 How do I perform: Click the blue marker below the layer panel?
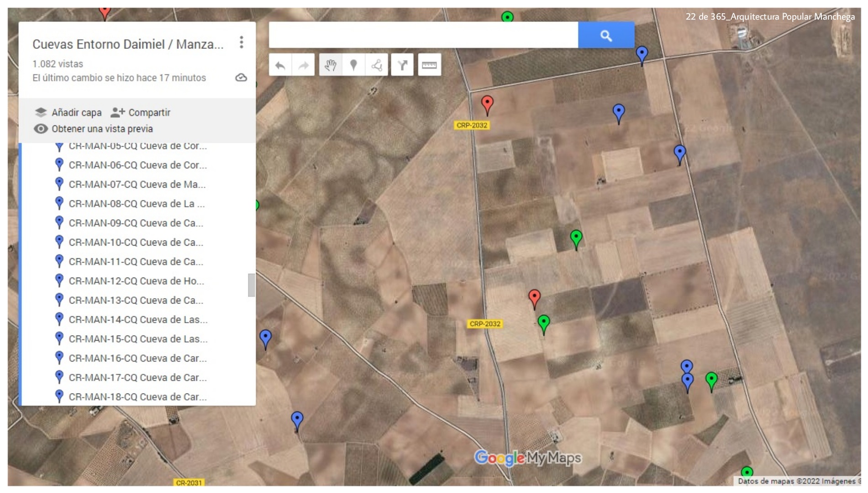pos(297,421)
